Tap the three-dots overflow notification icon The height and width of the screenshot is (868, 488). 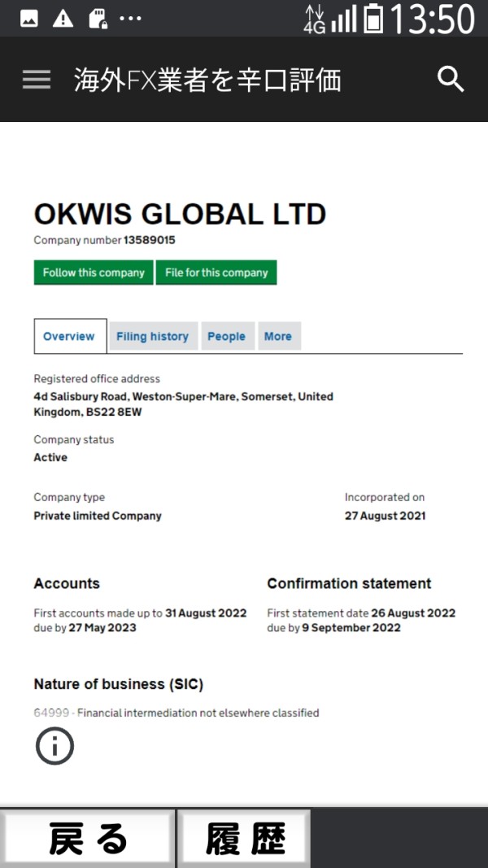[x=130, y=19]
